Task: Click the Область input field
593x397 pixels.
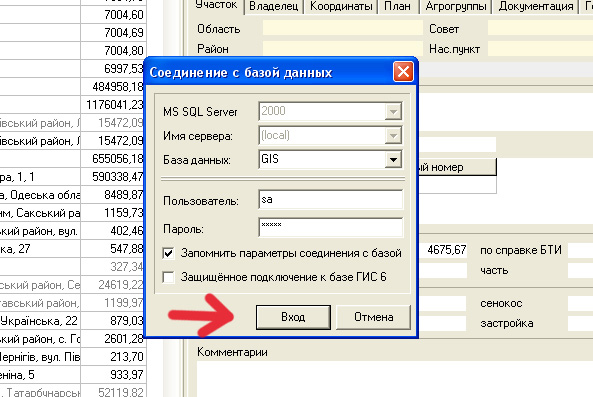Action: click(x=343, y=28)
